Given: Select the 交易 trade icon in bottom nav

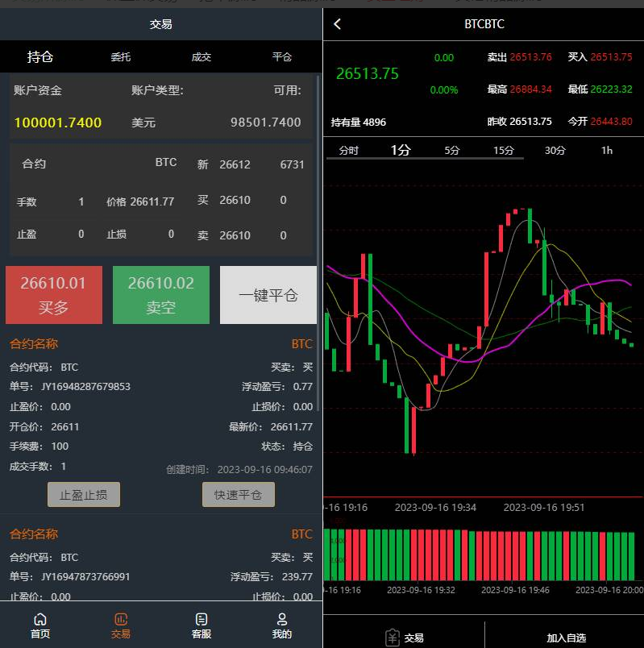Looking at the screenshot, I should pos(121,620).
